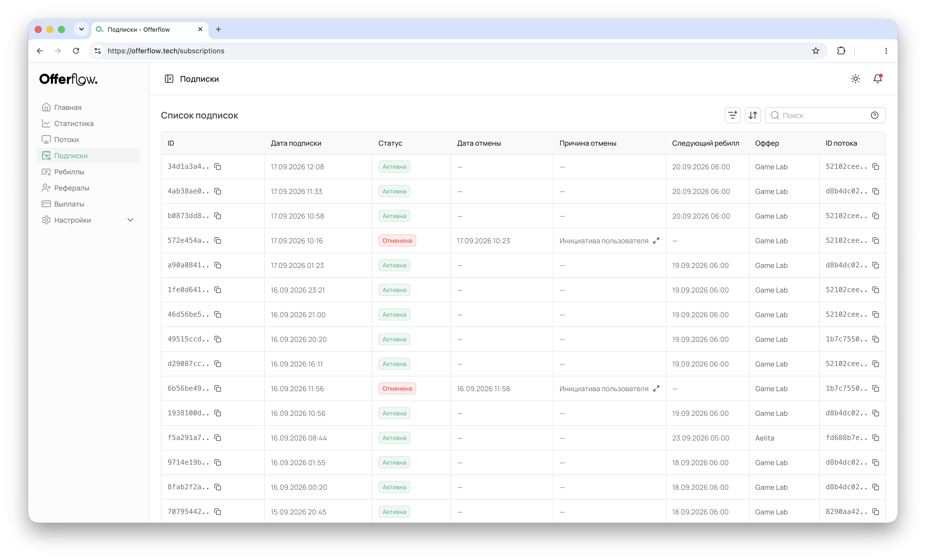Open Статистика in sidebar
Screen dimensions: 926x560
[88, 123]
